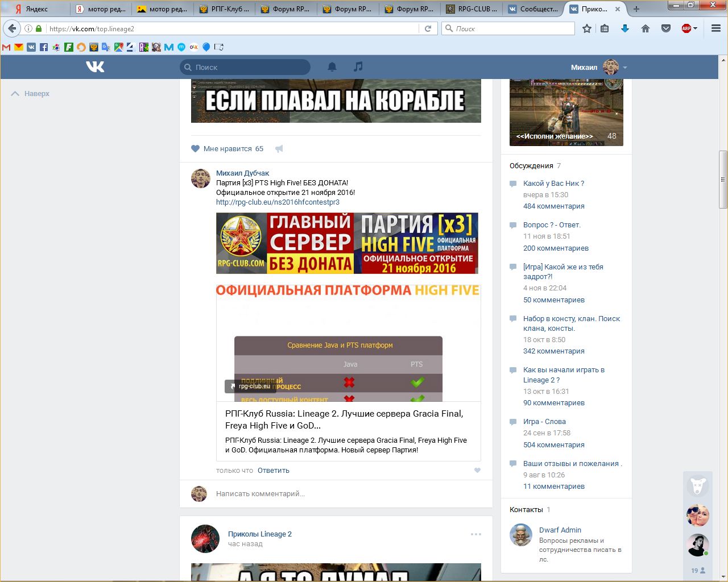The image size is (728, 582).
Task: View 484 комментария link
Action: [554, 206]
